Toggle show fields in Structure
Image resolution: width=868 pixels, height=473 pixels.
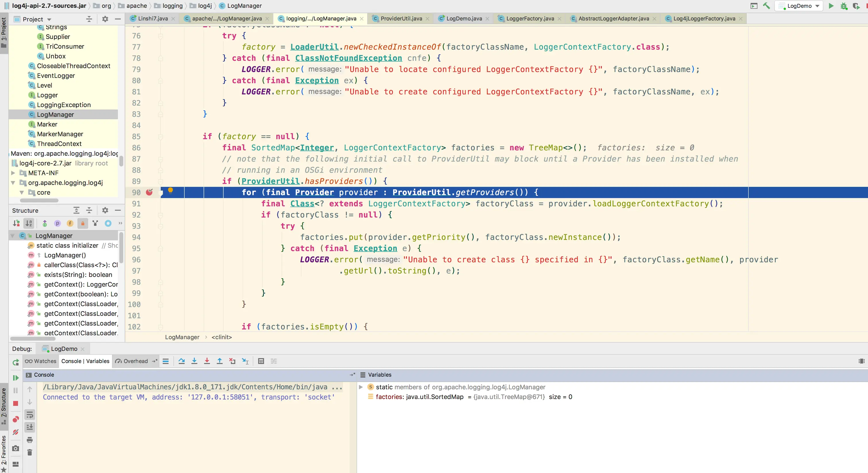[x=70, y=223]
